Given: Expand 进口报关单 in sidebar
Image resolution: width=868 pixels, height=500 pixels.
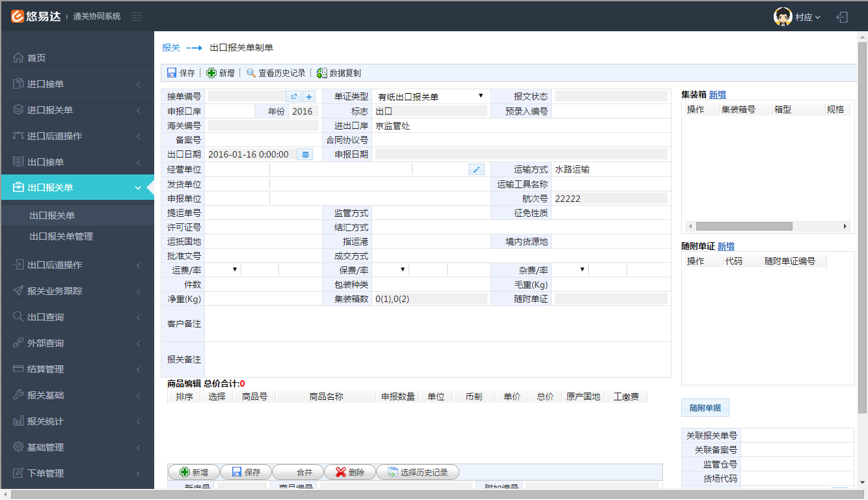Looking at the screenshot, I should [77, 110].
